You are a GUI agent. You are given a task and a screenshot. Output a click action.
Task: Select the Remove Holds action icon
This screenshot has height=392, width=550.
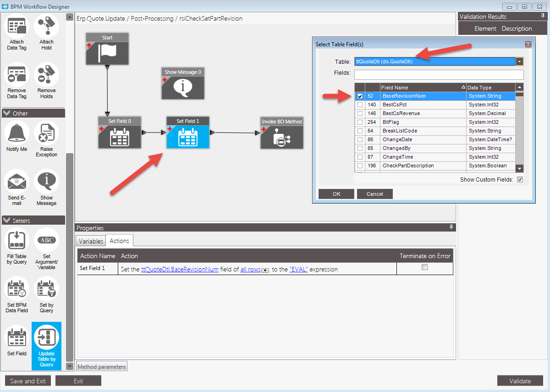(x=46, y=75)
